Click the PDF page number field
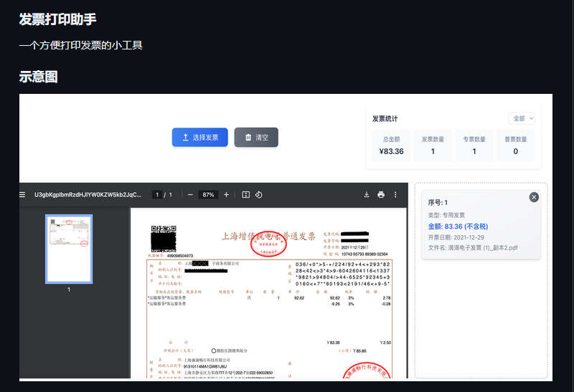Screen dimensions: 574x392 coord(157,194)
